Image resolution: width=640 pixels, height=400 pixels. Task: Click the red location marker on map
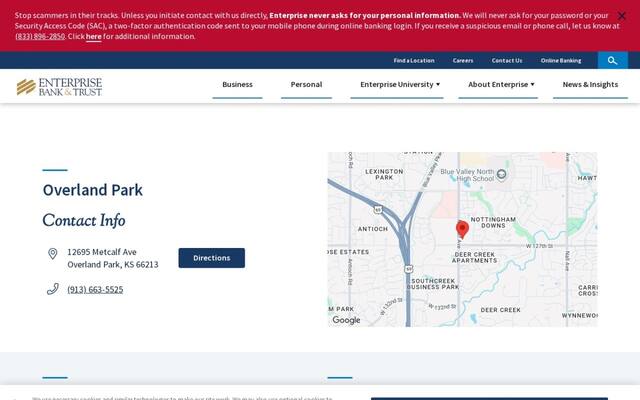(x=462, y=229)
